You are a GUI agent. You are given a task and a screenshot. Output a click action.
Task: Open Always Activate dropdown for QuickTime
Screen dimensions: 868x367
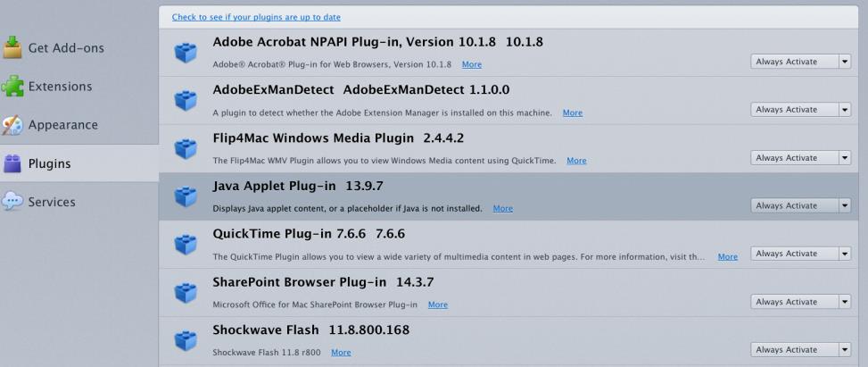coord(800,254)
